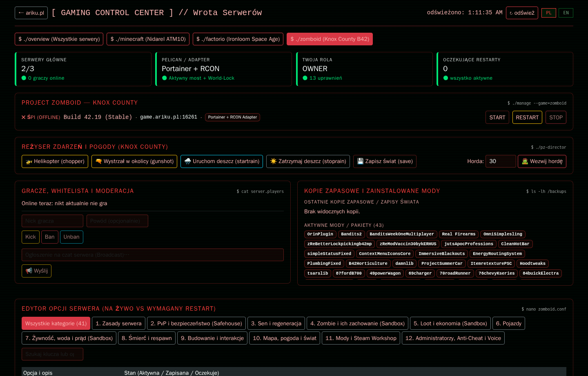Select the ./zomboid (Knox County B42) tab
The image size is (588, 376).
pyautogui.click(x=330, y=39)
